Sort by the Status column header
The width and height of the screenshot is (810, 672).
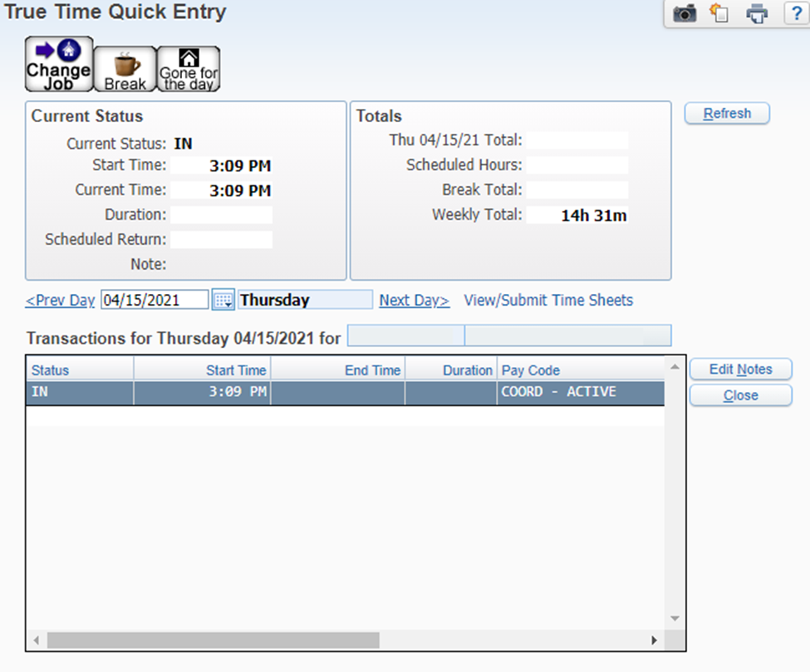(80, 370)
